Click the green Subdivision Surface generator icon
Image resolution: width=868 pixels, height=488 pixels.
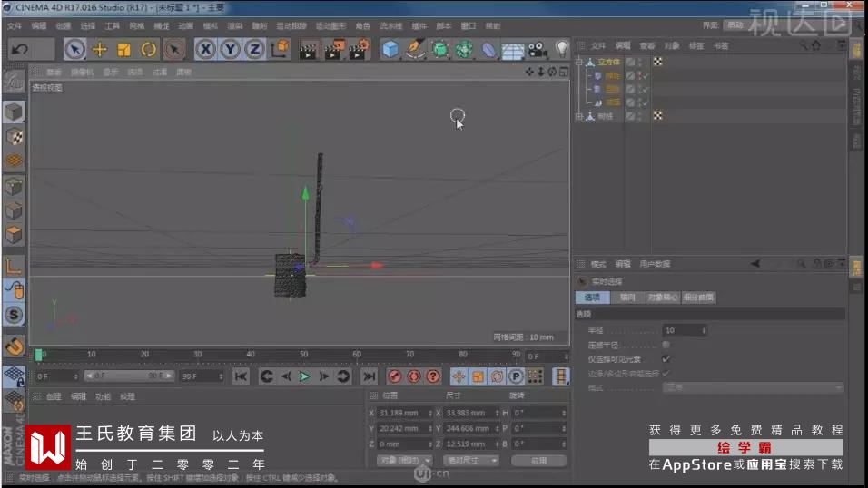pyautogui.click(x=439, y=49)
